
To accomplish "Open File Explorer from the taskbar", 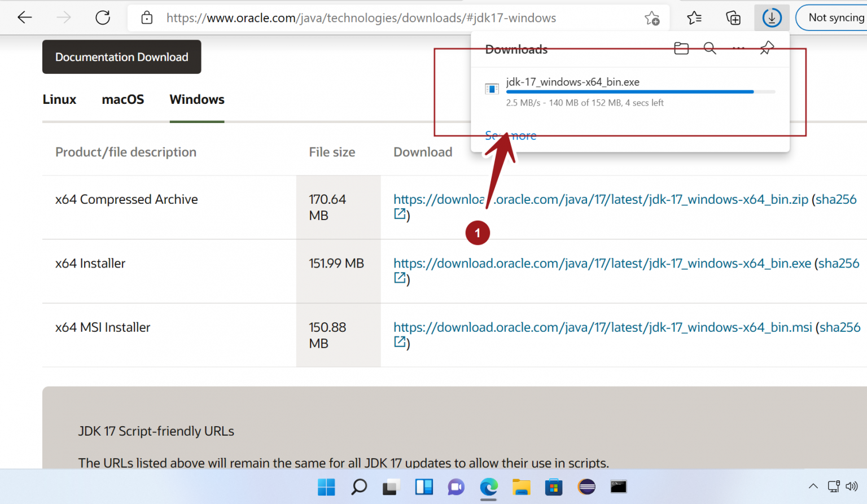I will pyautogui.click(x=521, y=487).
